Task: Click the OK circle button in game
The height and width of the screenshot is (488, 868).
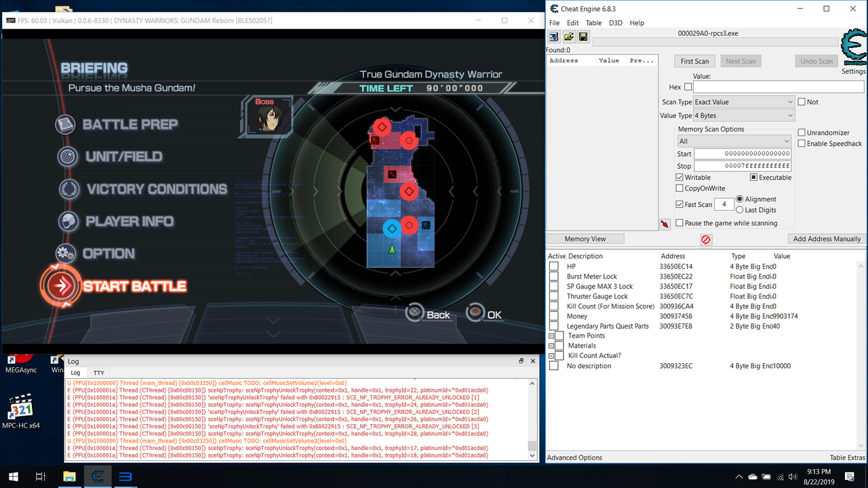Action: tap(476, 313)
